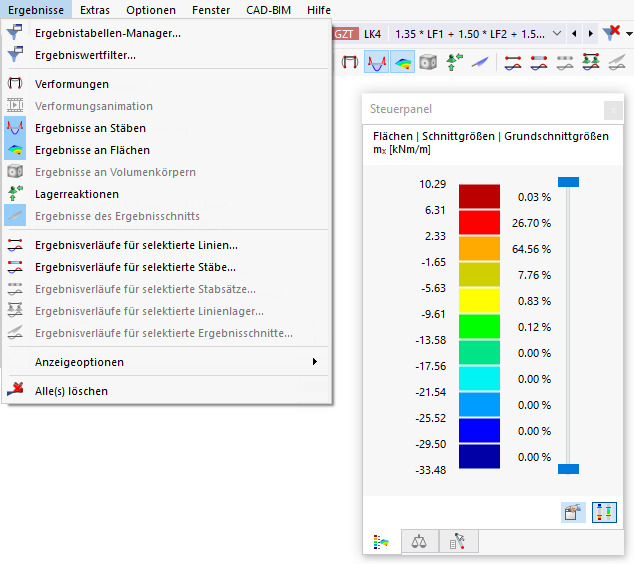Click the selektierte Stäbe diagram icon
The width and height of the screenshot is (634, 564).
coord(15,267)
